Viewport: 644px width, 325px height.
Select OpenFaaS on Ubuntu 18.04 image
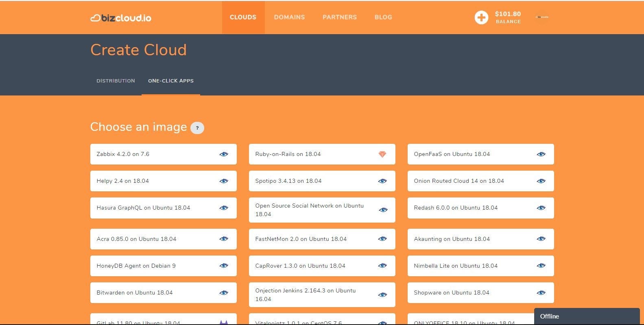tap(481, 154)
